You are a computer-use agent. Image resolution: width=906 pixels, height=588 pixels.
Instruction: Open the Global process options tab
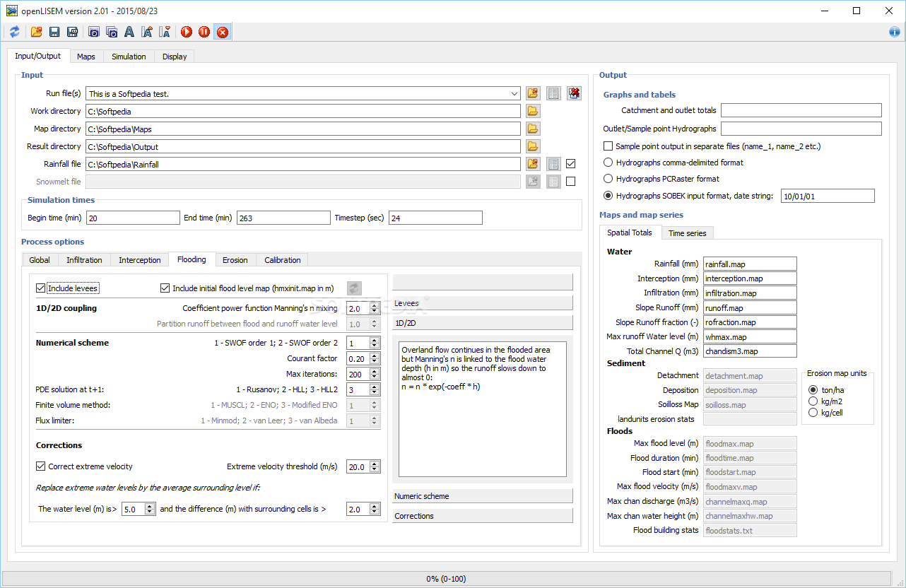click(x=40, y=260)
